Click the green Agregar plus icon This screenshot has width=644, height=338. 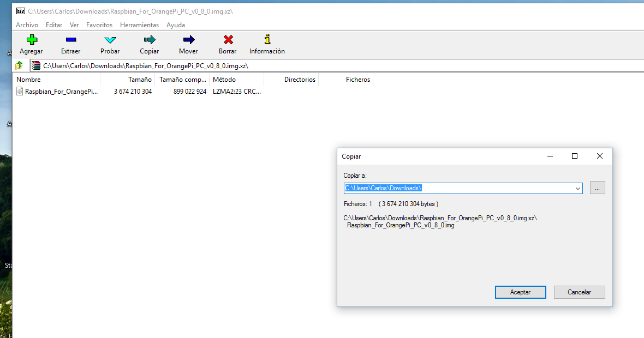(31, 40)
